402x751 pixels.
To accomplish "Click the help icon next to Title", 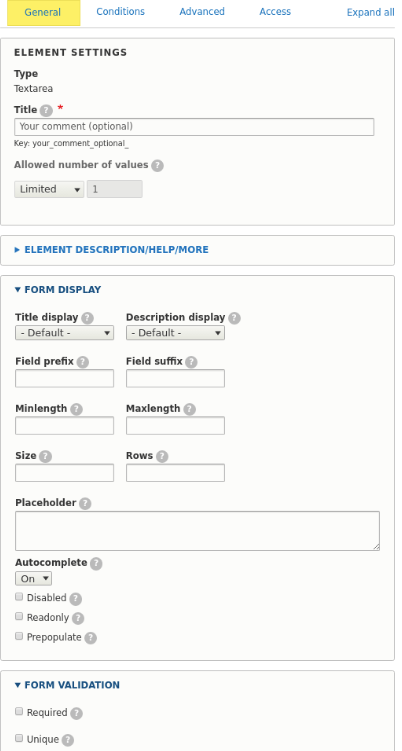I will click(x=46, y=111).
